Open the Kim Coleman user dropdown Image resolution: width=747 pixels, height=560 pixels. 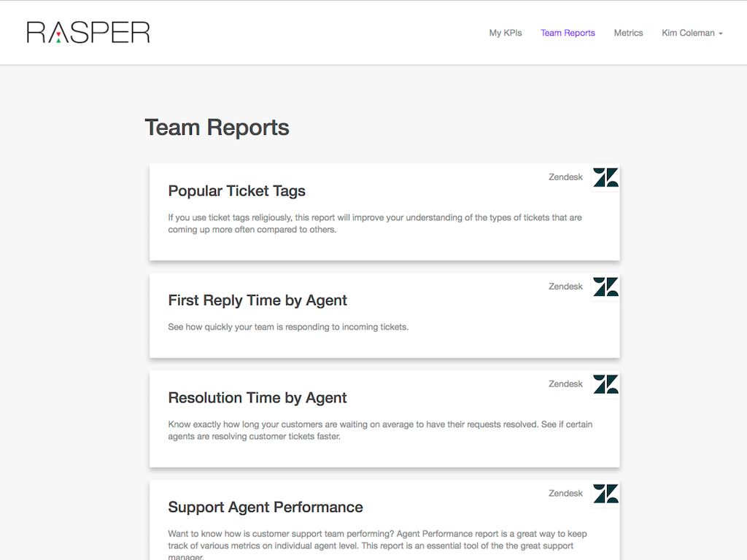[692, 33]
